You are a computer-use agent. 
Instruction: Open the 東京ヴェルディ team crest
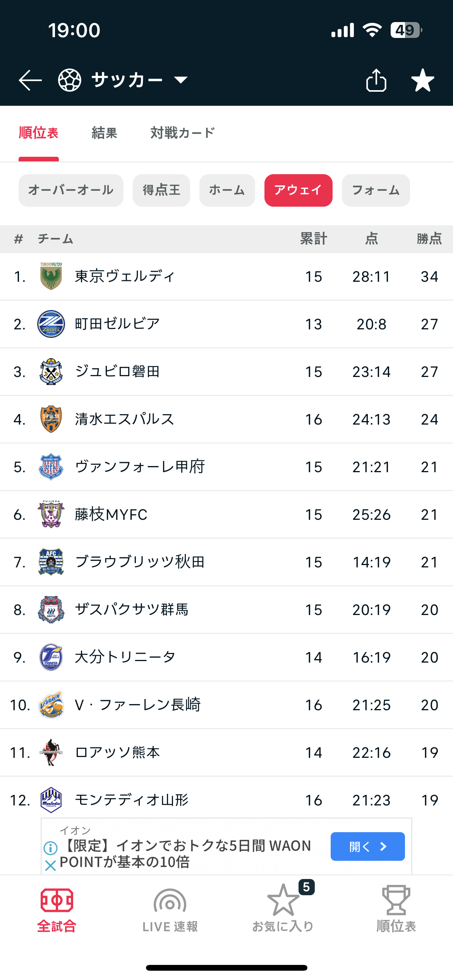pos(51,276)
